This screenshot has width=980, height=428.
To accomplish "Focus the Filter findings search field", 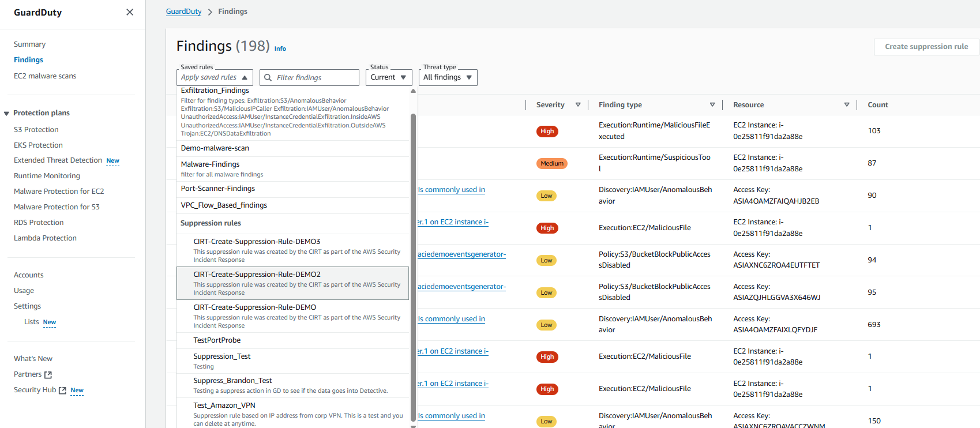I will click(309, 77).
